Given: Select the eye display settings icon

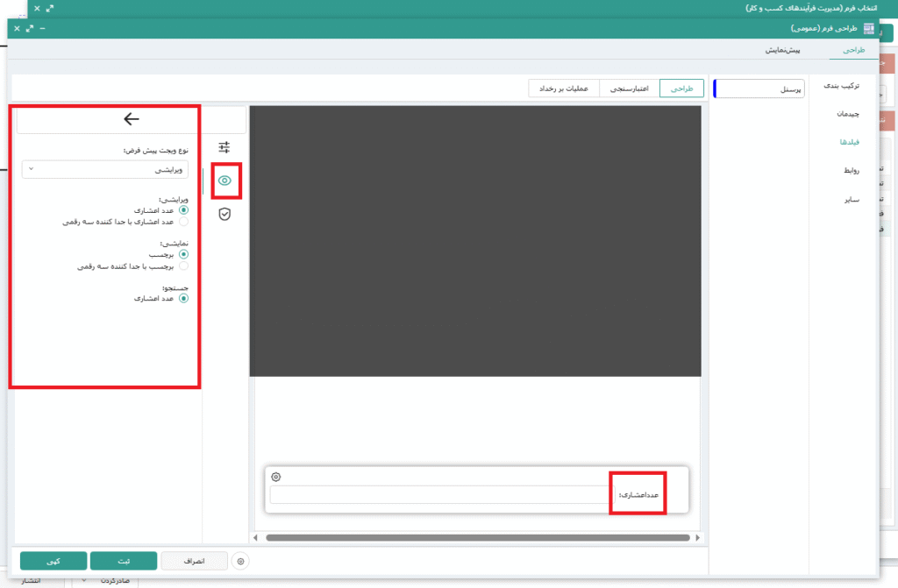Looking at the screenshot, I should [225, 181].
